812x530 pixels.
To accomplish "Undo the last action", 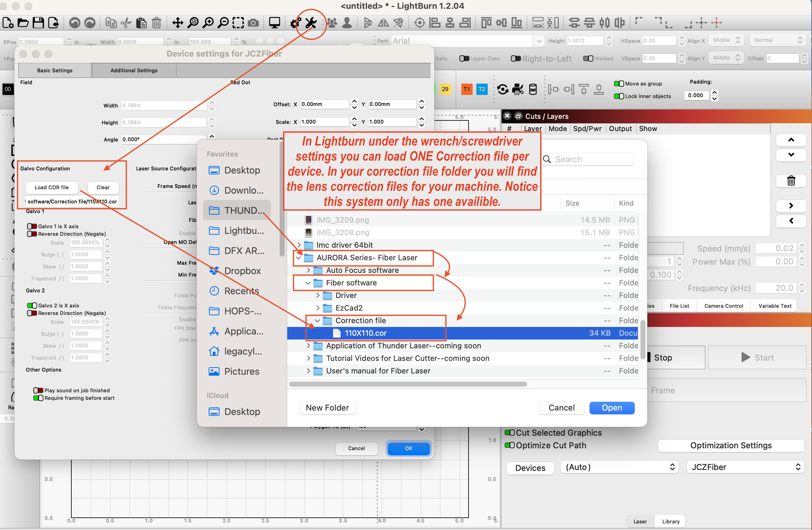I will click(x=74, y=23).
